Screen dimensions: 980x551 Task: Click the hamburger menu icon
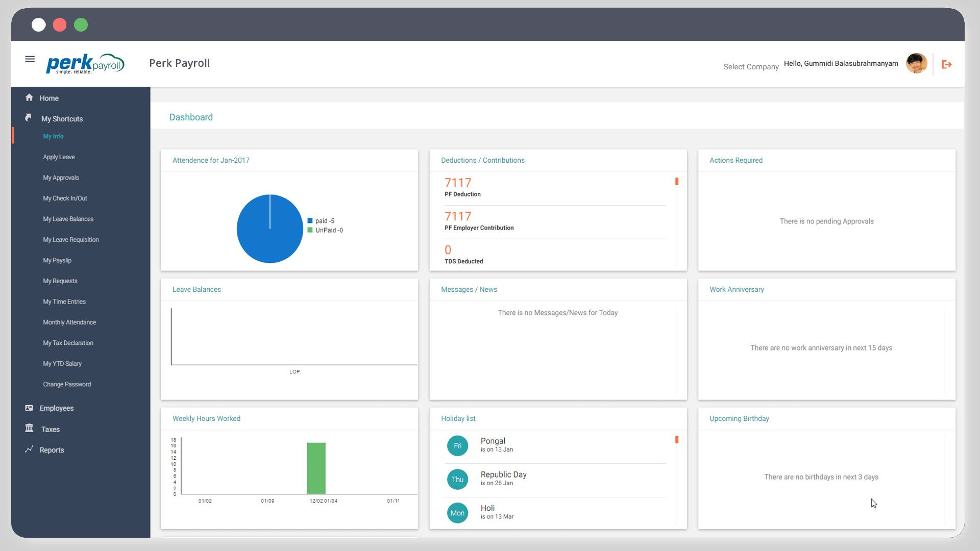(30, 59)
